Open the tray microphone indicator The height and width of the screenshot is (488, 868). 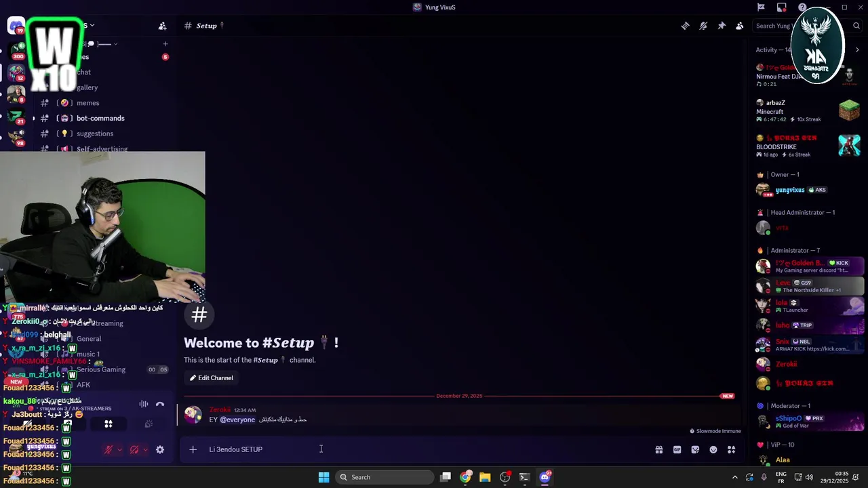pos(764,477)
